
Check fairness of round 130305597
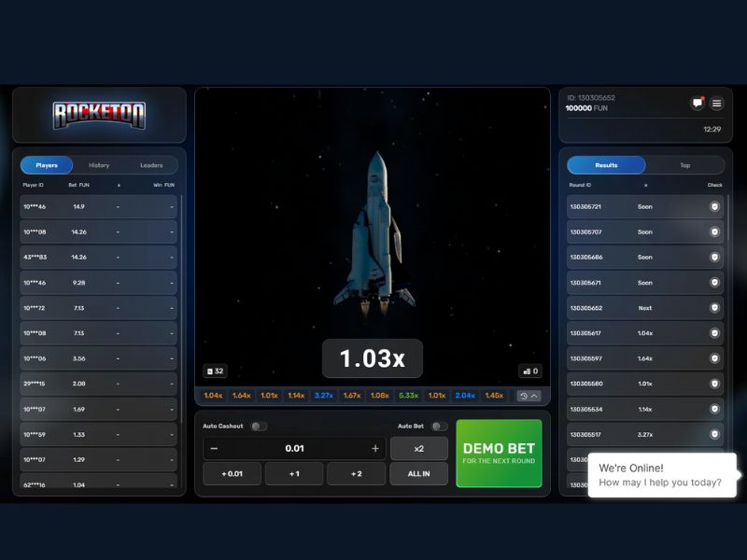tap(714, 358)
